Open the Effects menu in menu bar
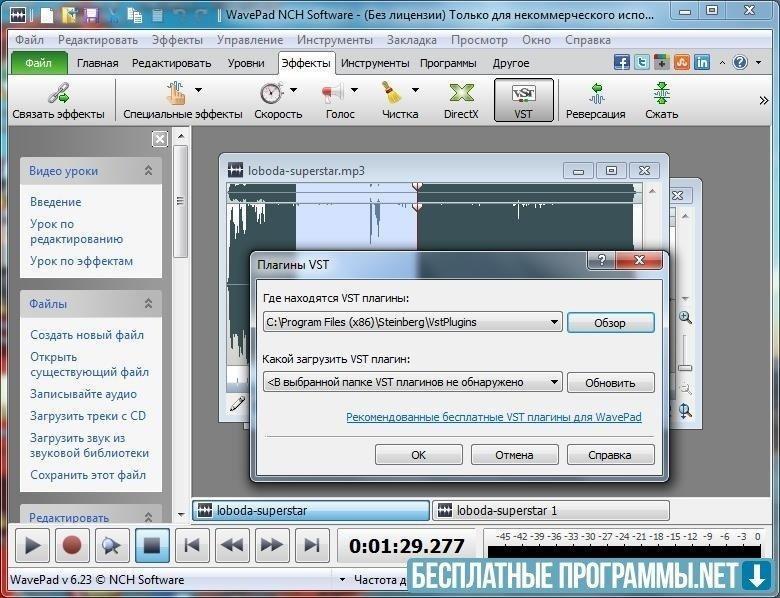The height and width of the screenshot is (598, 780). [x=177, y=40]
